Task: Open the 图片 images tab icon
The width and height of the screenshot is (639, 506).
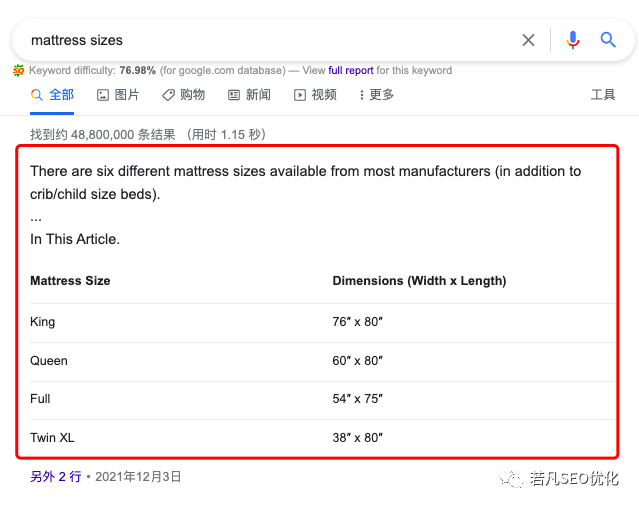Action: (103, 95)
